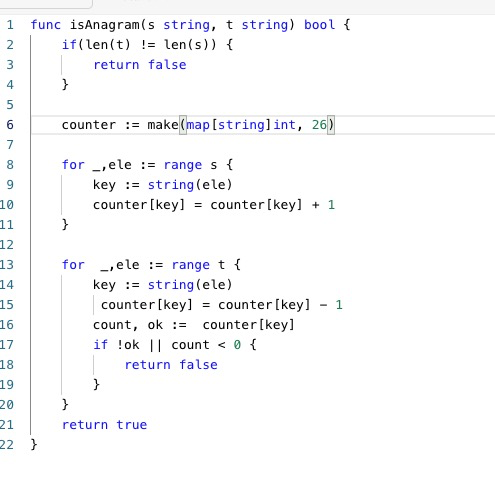Screen dimensions: 495x482
Task: Click line number 5 in gutter
Action: click(x=10, y=105)
